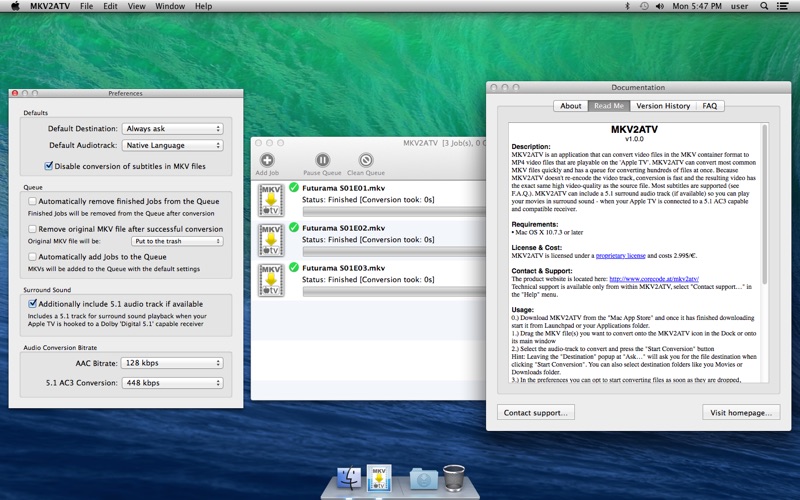Toggle Additionally include 5.1 audio track checkbox

(x=33, y=303)
